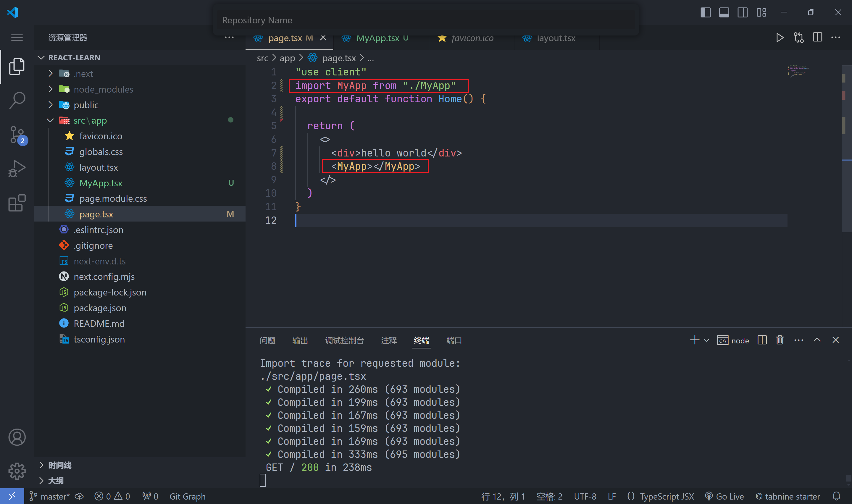Open the Extensions view

click(x=17, y=203)
